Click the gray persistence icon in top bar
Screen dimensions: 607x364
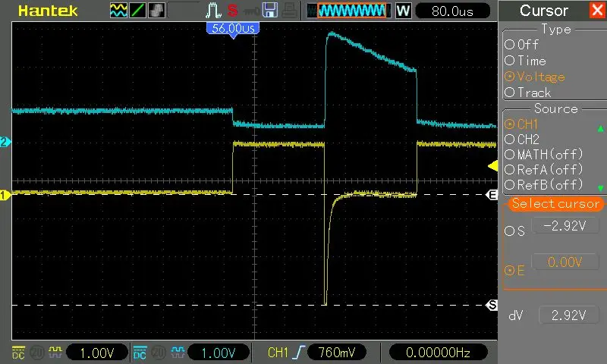156,11
